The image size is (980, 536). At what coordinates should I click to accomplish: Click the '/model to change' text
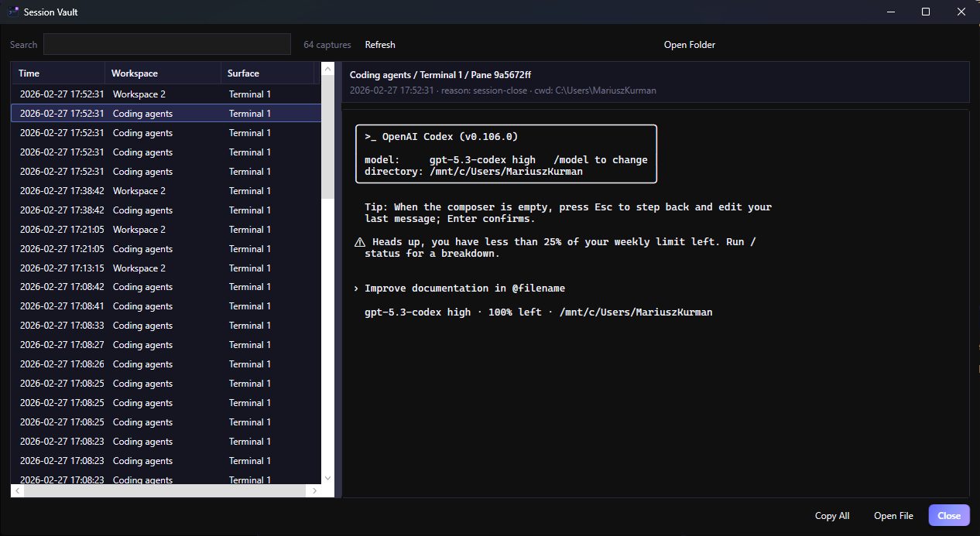[601, 160]
